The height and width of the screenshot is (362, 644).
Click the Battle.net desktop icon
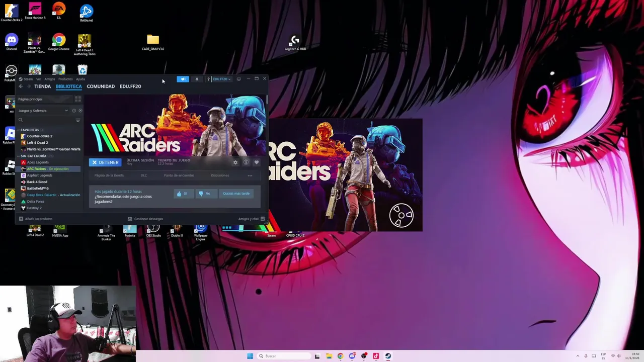pyautogui.click(x=87, y=13)
